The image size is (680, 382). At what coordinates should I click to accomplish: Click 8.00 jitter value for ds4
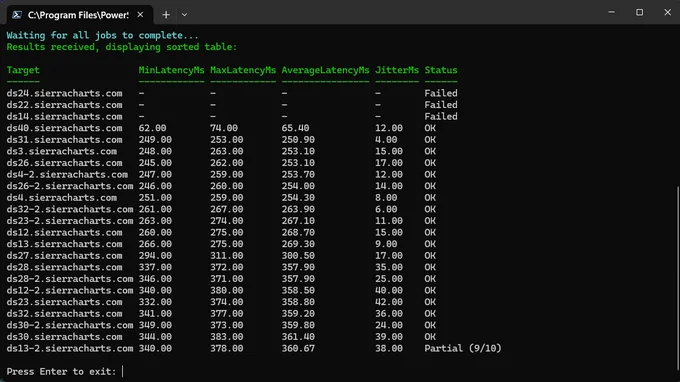tap(386, 198)
